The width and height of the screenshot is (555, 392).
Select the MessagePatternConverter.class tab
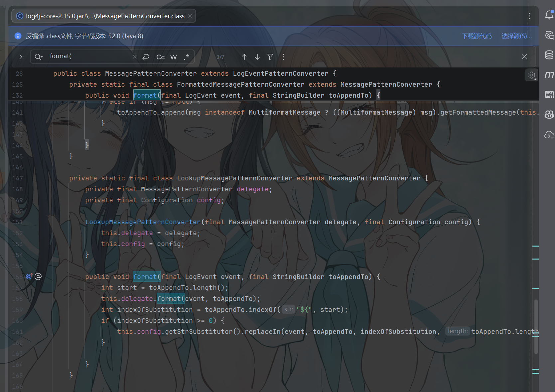[103, 16]
